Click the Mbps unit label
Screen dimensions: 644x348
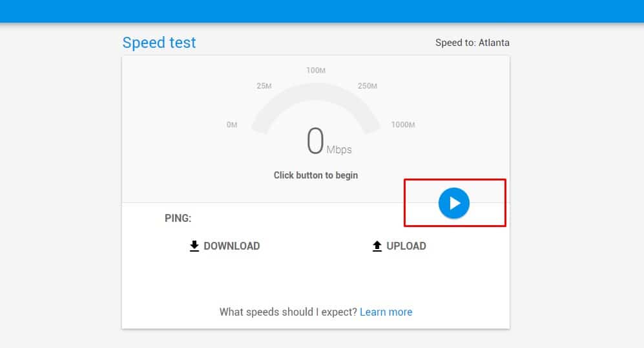coord(339,150)
